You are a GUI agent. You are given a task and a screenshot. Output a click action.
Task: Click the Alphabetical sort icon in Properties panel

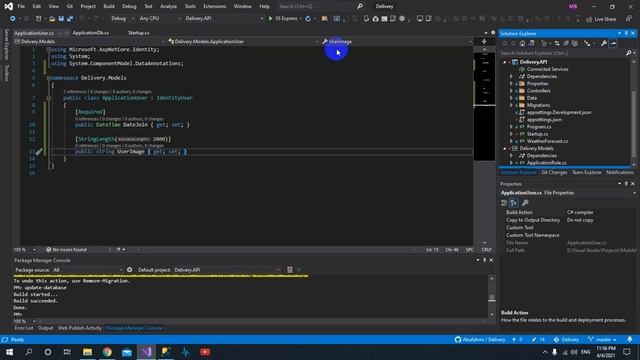coord(514,203)
